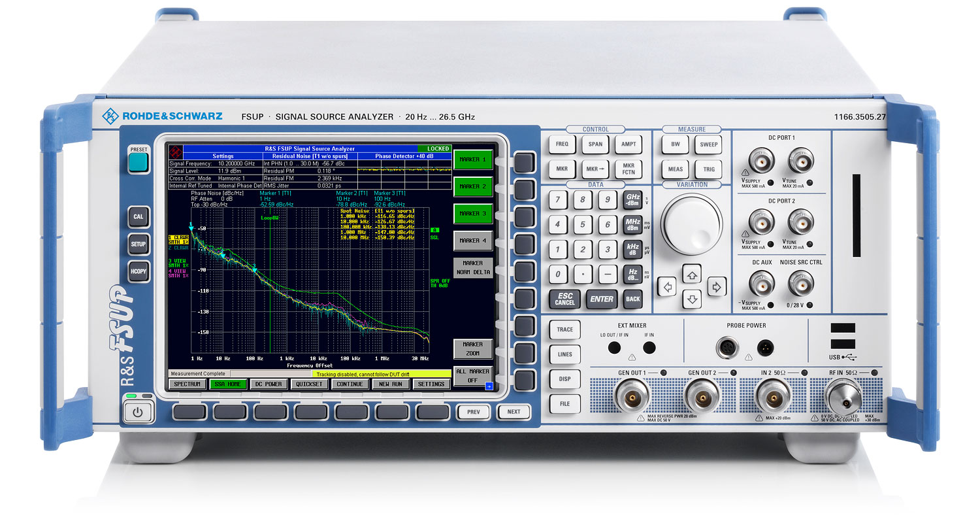Open the MEAS key menu
The image size is (980, 523).
click(676, 169)
